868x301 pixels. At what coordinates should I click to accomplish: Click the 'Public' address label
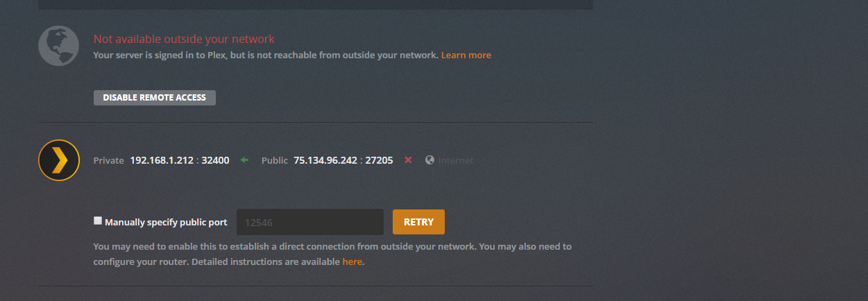point(274,160)
